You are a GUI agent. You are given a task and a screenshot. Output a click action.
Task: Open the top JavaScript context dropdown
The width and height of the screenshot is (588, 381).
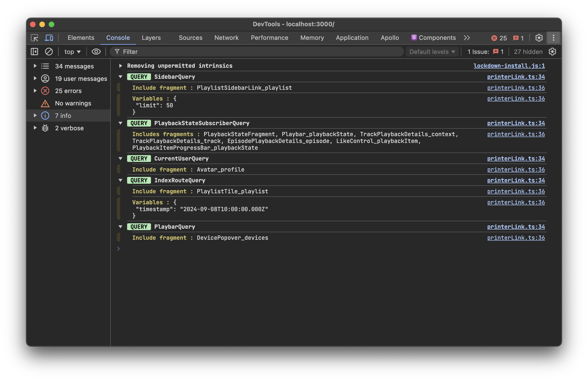click(72, 52)
